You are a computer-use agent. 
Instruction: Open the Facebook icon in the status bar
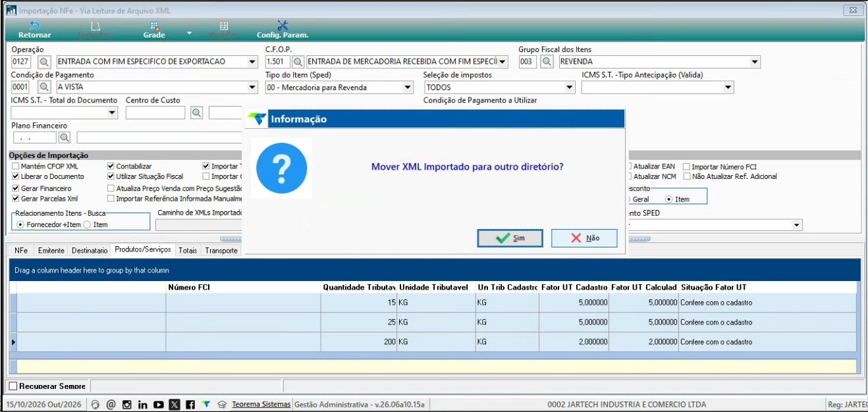click(x=190, y=404)
